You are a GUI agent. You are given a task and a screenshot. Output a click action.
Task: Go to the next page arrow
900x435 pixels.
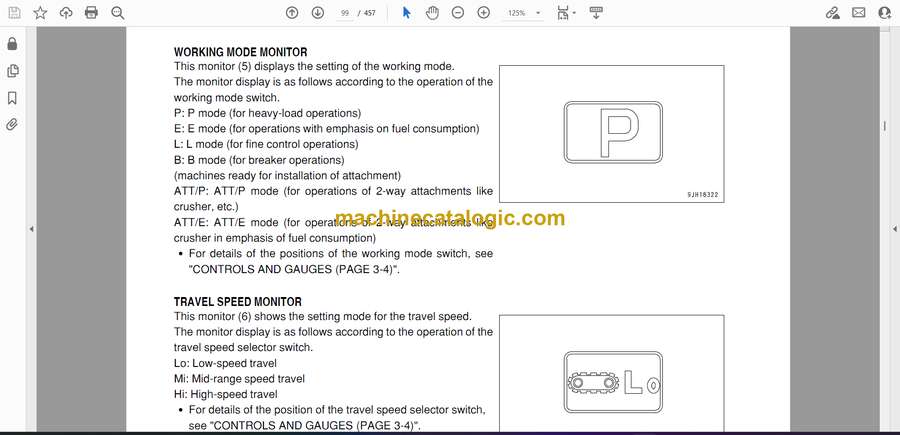click(318, 13)
